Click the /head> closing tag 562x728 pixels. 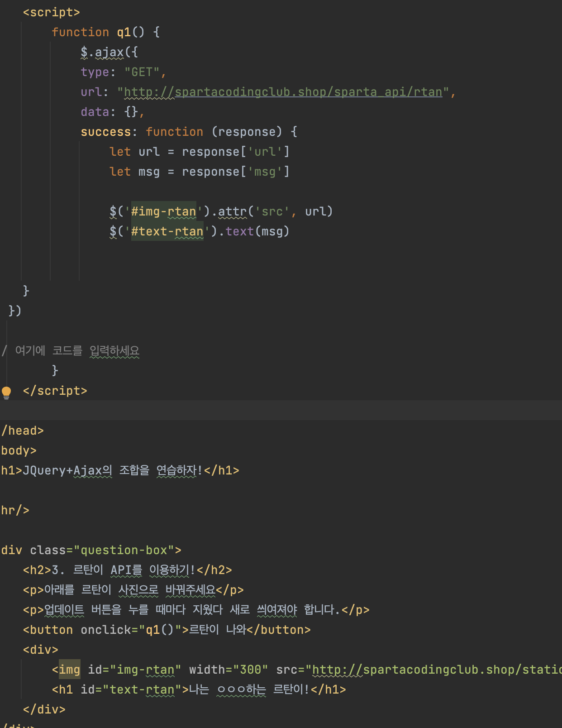pos(23,431)
